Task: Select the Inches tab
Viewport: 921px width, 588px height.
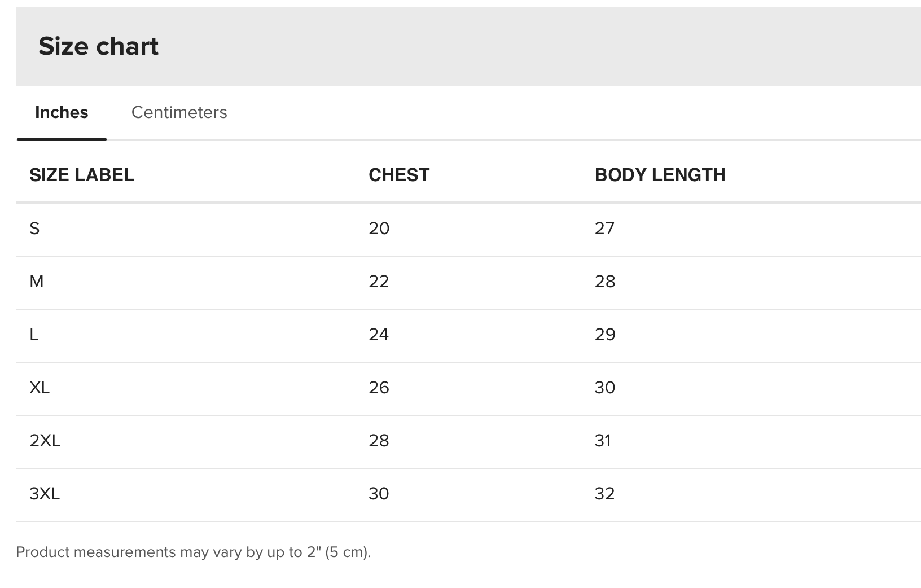Action: pyautogui.click(x=62, y=112)
